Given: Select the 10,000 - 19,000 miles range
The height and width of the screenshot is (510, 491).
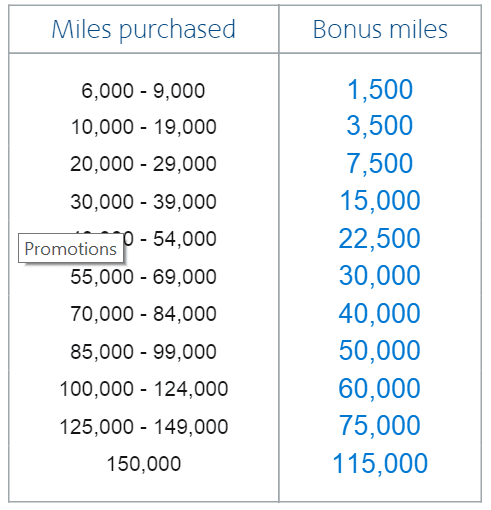Looking at the screenshot, I should (x=144, y=127).
